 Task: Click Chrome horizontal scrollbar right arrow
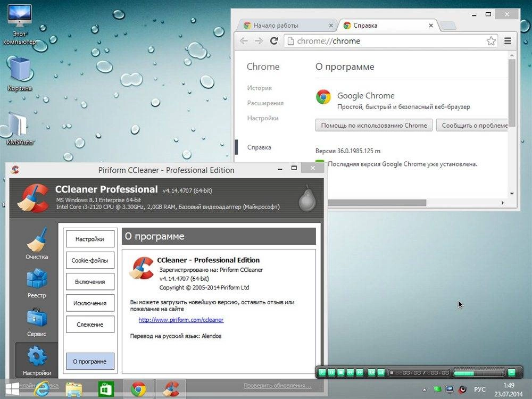coord(503,203)
